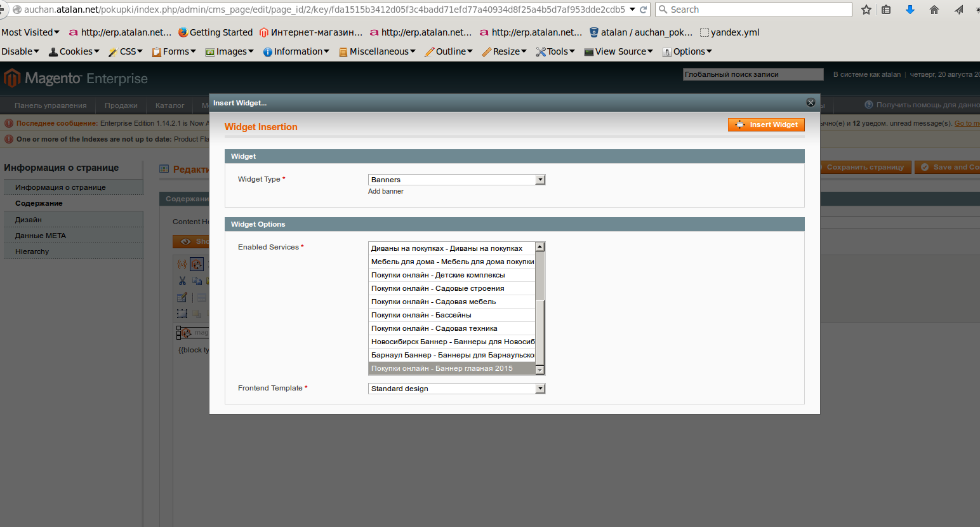Click the global record search field

click(x=753, y=74)
